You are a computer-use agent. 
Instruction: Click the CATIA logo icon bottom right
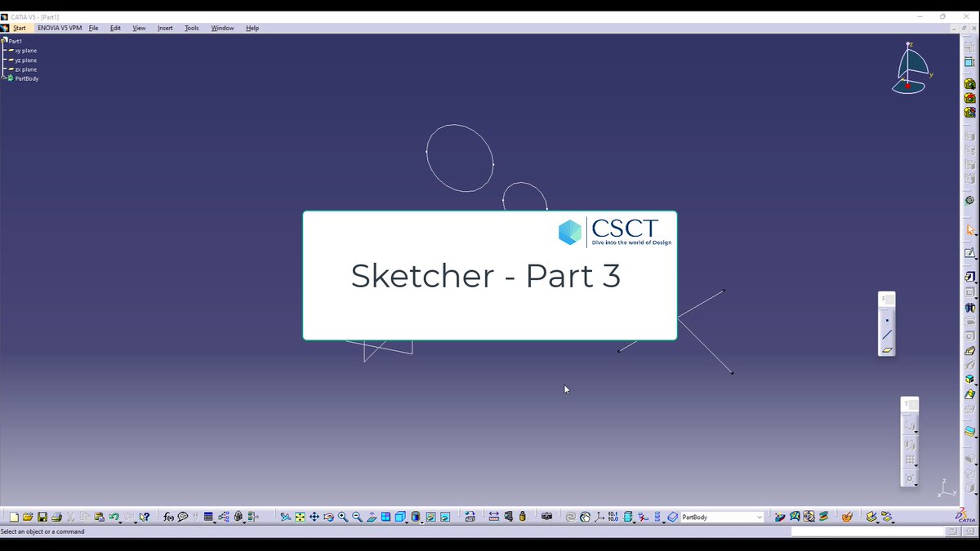[964, 516]
